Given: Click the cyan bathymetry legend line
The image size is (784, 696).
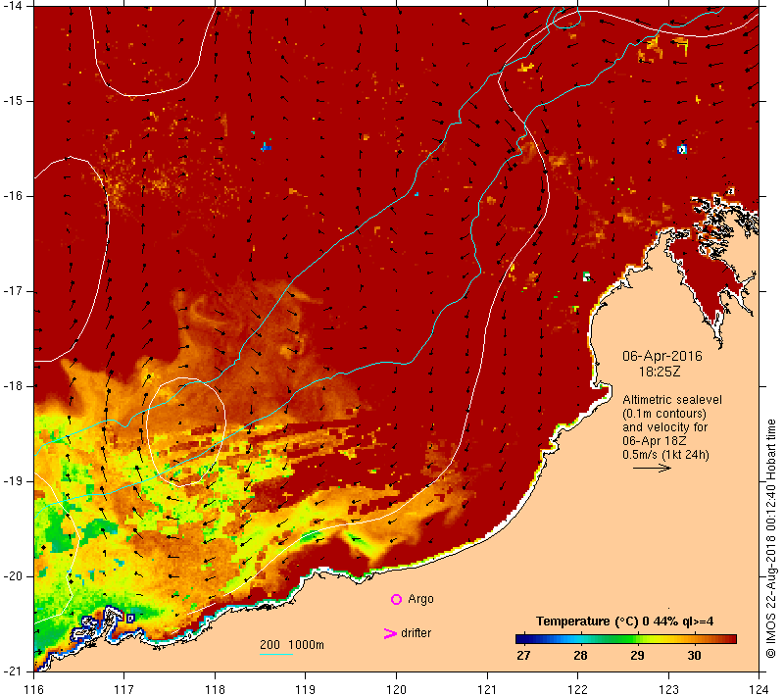Looking at the screenshot, I should pyautogui.click(x=276, y=654).
